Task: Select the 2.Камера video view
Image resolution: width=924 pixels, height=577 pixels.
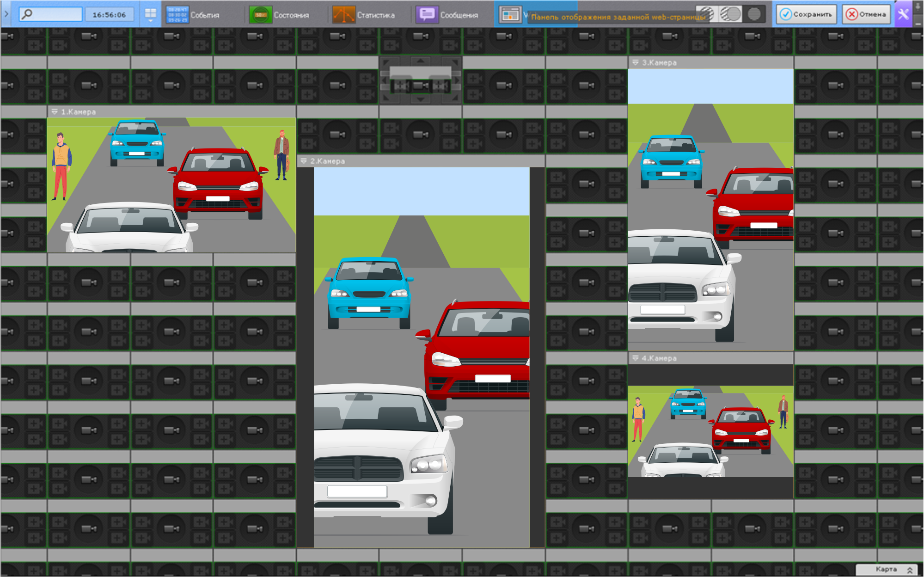Action: point(421,357)
